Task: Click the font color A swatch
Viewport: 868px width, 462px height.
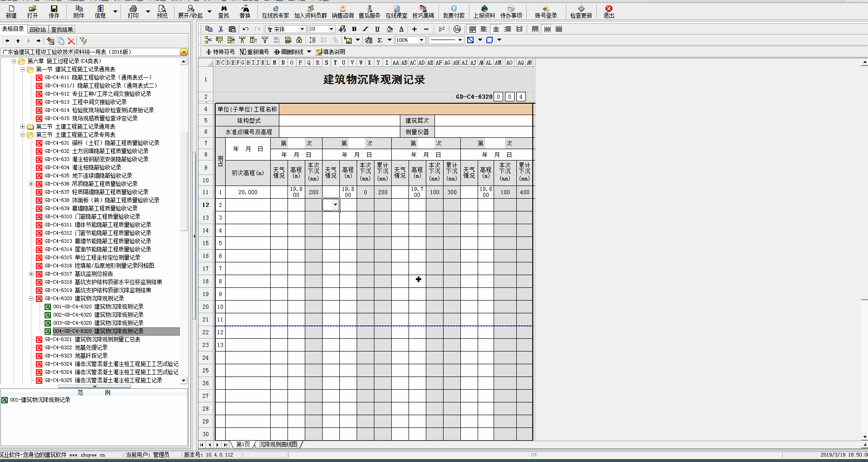Action: click(401, 29)
